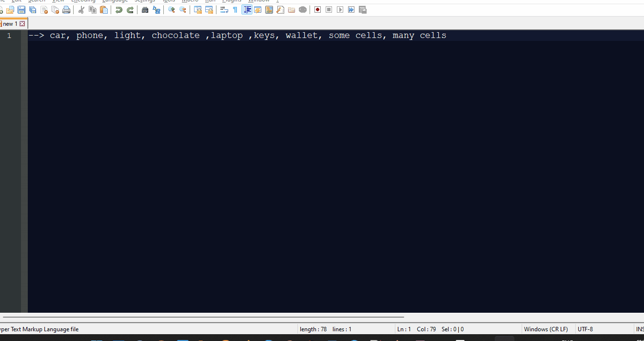Image resolution: width=644 pixels, height=341 pixels.
Task: Click the Close All documents toolbar icon
Action: (55, 10)
